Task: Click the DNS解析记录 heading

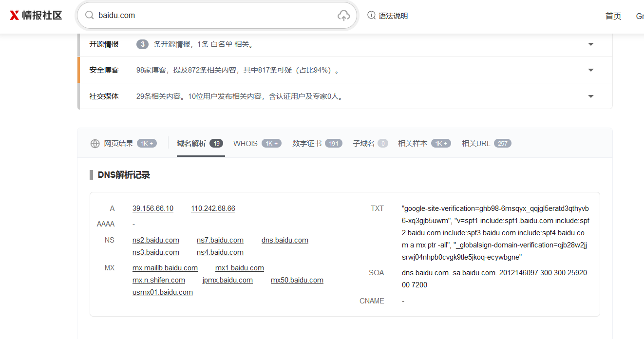Action: tap(124, 175)
